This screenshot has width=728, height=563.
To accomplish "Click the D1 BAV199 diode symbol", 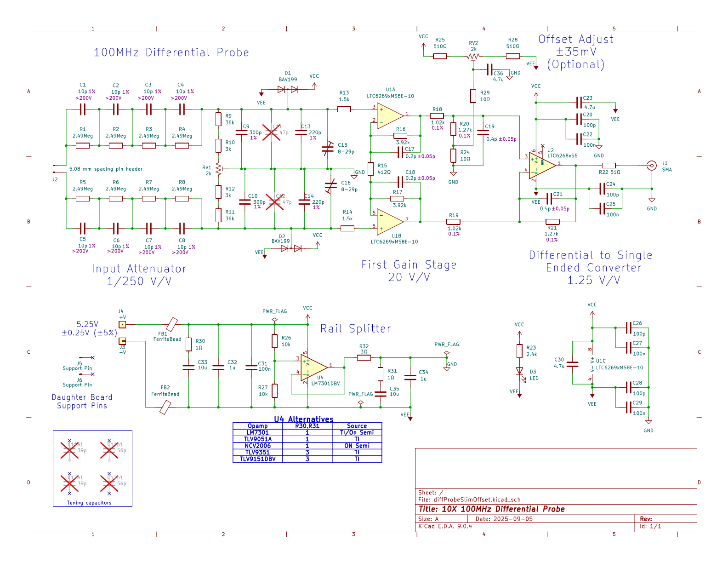I will 288,90.
